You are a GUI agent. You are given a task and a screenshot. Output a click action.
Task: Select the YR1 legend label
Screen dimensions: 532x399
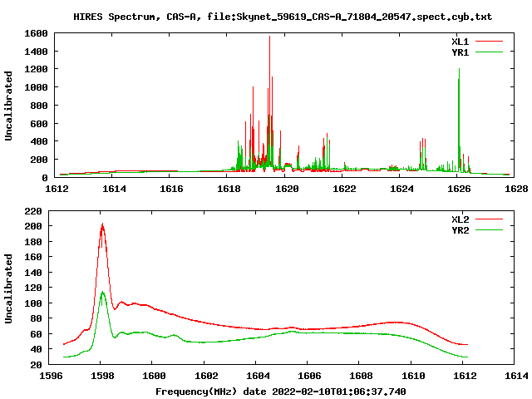point(460,52)
